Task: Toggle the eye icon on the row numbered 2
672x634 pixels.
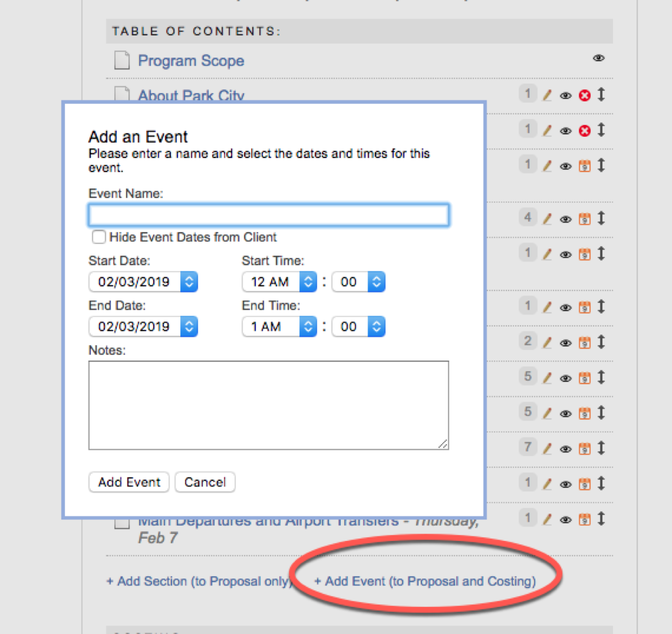Action: click(x=566, y=343)
